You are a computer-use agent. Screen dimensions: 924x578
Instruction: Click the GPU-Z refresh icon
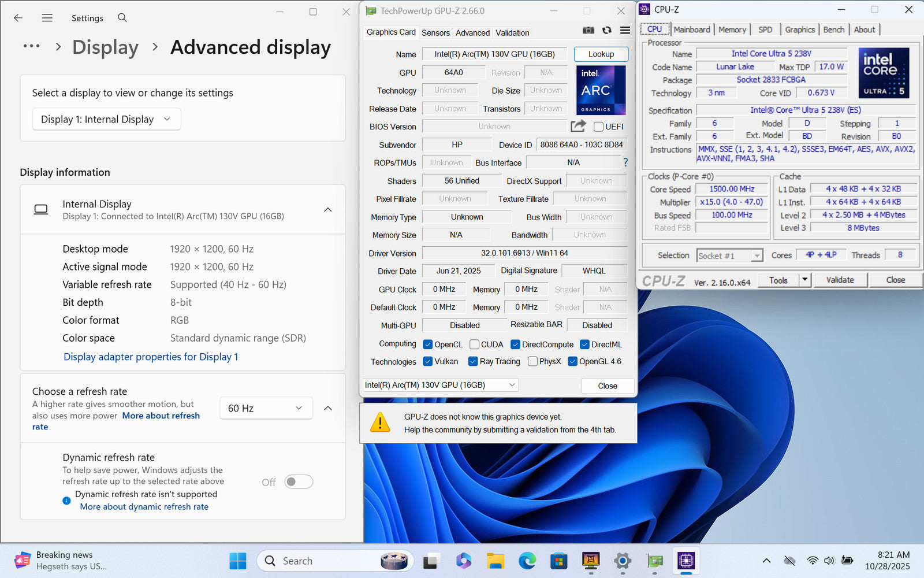tap(606, 31)
